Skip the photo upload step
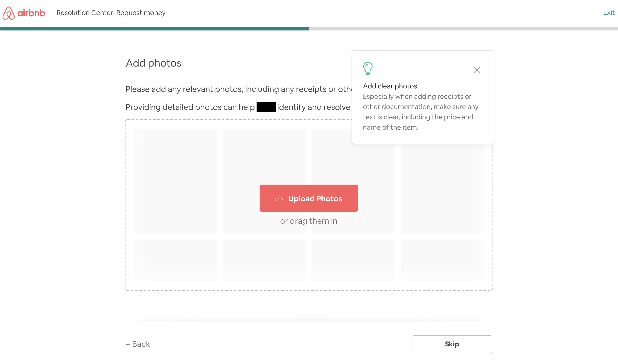Viewport: 618px width, 364px height. [x=452, y=344]
